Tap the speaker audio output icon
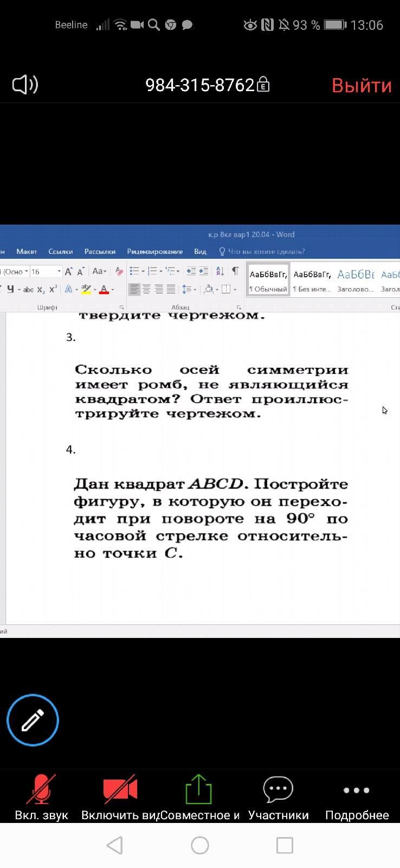The height and width of the screenshot is (868, 400). click(25, 85)
